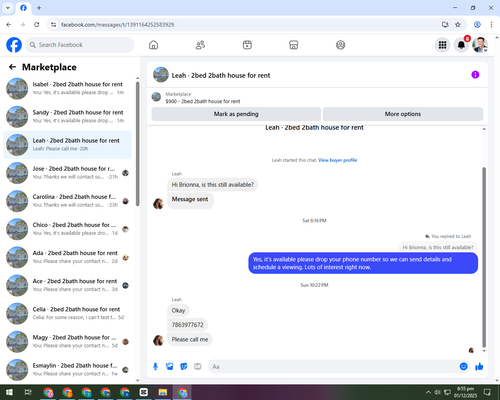Click the voice clip microphone icon
Screen dimensions: 500x400
pyautogui.click(x=155, y=367)
